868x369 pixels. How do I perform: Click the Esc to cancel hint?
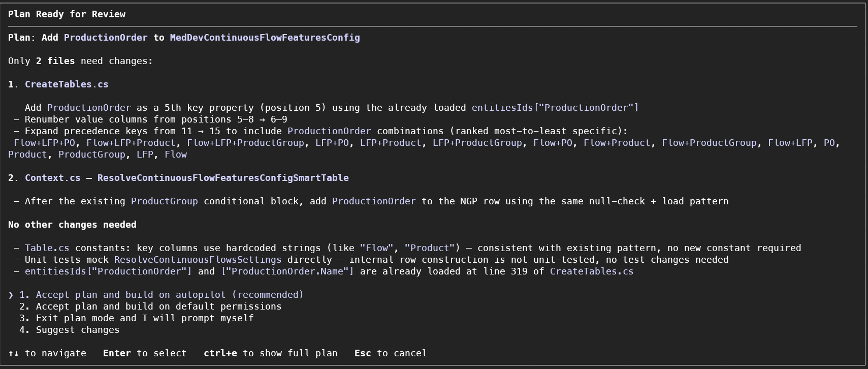[391, 353]
